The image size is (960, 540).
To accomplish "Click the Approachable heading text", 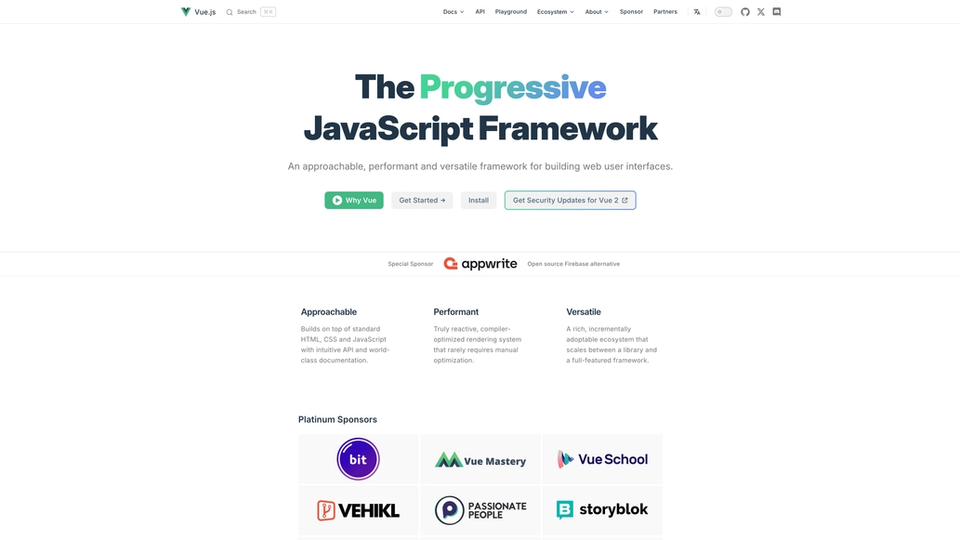I will coord(329,312).
